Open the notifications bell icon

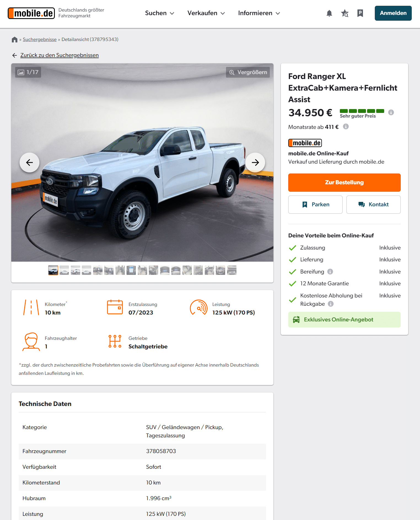coord(329,13)
